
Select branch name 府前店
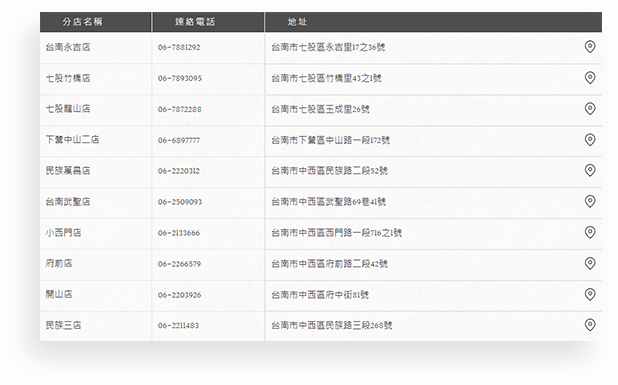click(x=59, y=263)
